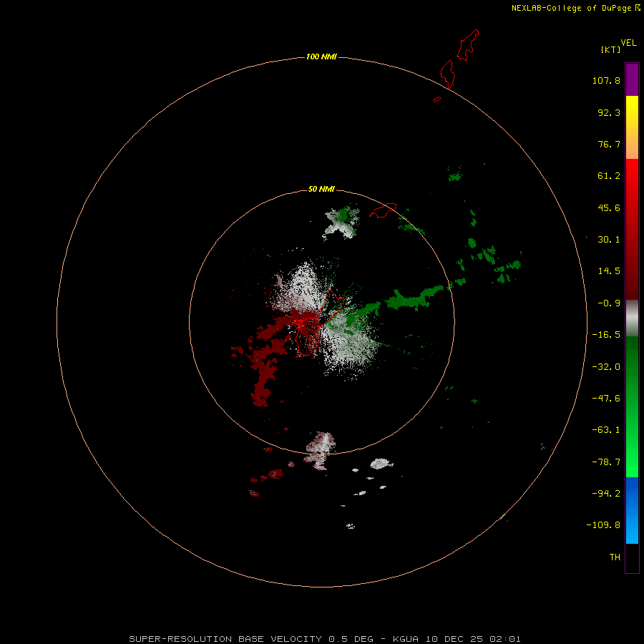
Task: Click the 92.3 legend value
Action: pyautogui.click(x=609, y=112)
